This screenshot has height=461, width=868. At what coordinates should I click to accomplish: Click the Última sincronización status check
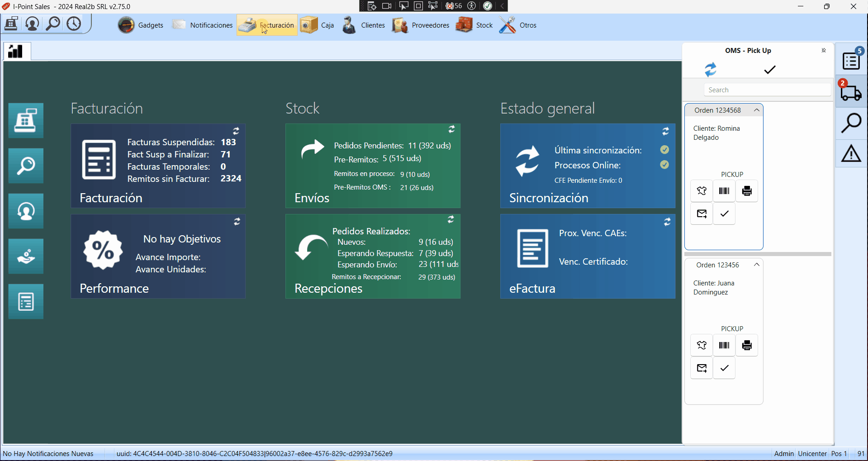(x=664, y=150)
